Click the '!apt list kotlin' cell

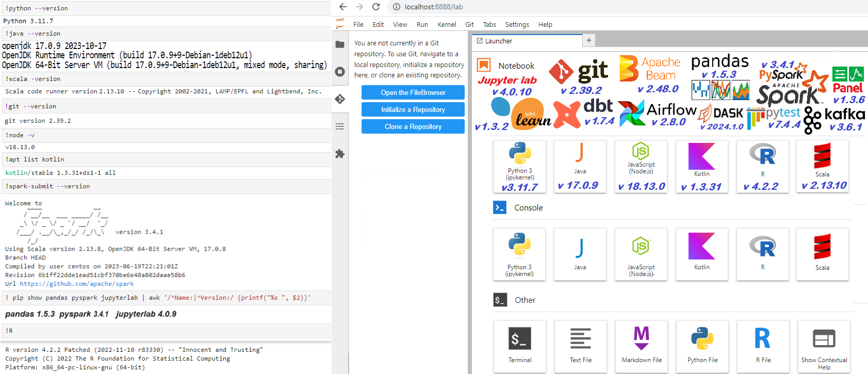tap(166, 159)
